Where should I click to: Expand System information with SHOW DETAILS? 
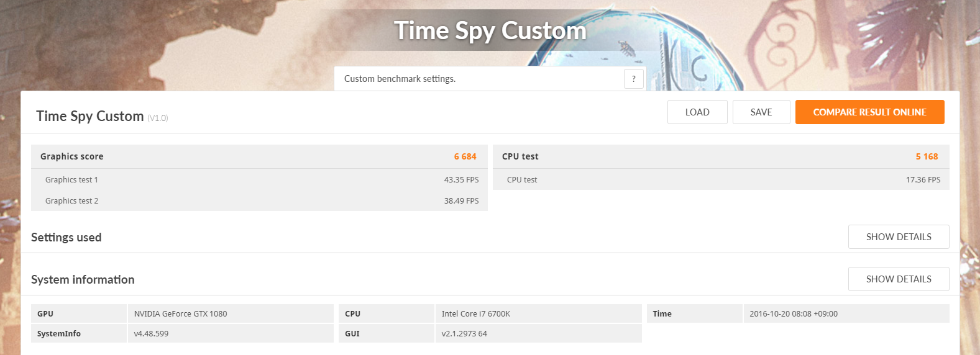coord(899,279)
